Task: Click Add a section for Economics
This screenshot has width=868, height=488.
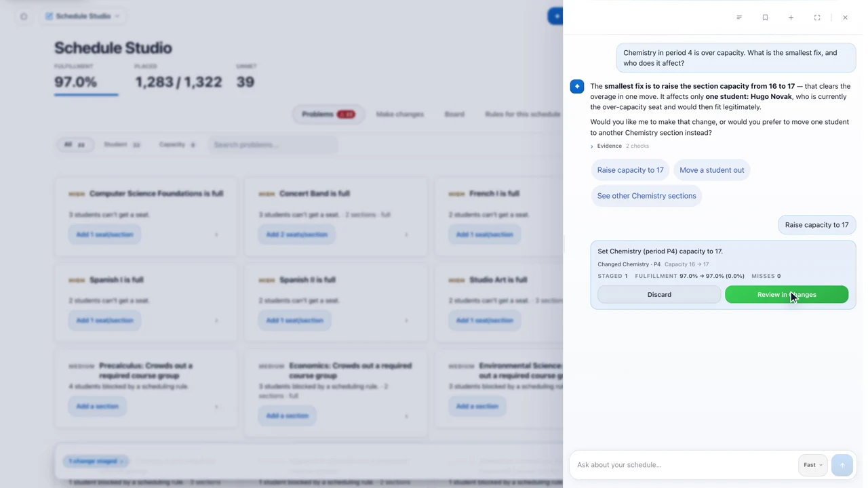Action: click(x=287, y=415)
